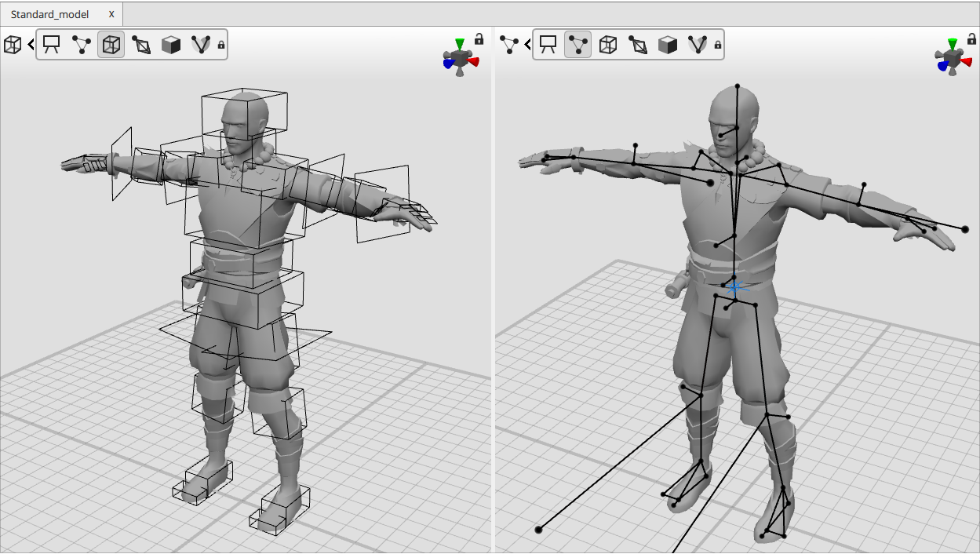Click the green Y-axis cone on right gizmo
Screen dimensions: 980x554
tap(953, 43)
